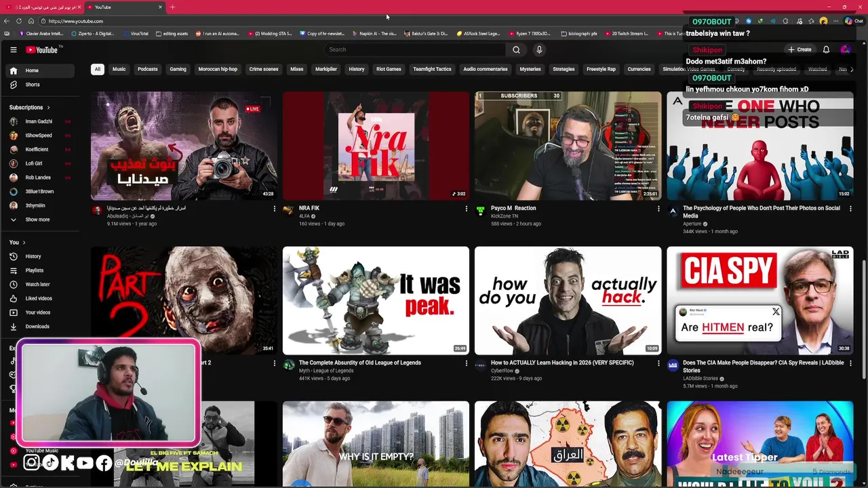Reload the page with refresh icon
Viewport: 868px width, 488px height.
coord(19,21)
